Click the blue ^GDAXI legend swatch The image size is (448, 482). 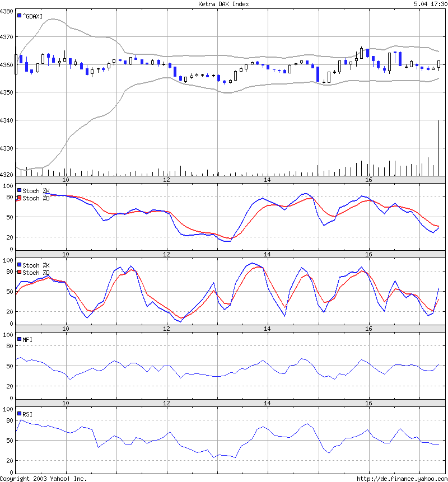click(20, 15)
